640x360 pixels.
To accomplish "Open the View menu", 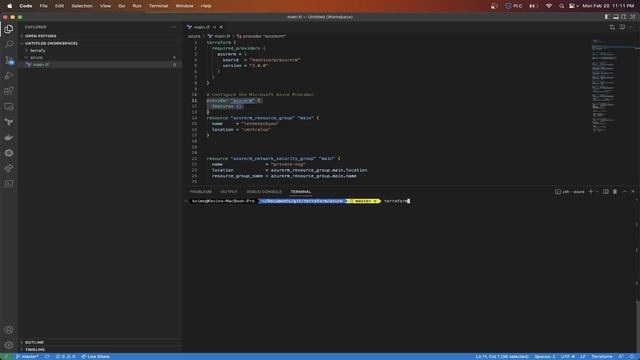I will tap(105, 6).
